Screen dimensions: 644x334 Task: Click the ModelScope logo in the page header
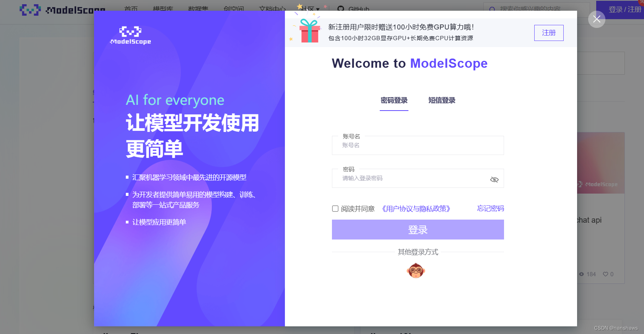click(x=62, y=10)
